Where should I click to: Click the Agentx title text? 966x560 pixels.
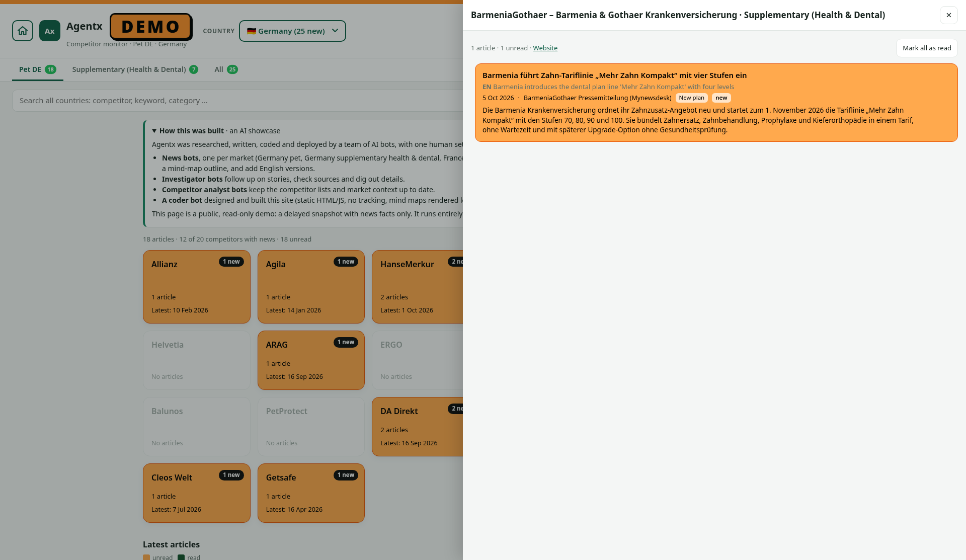pyautogui.click(x=85, y=26)
